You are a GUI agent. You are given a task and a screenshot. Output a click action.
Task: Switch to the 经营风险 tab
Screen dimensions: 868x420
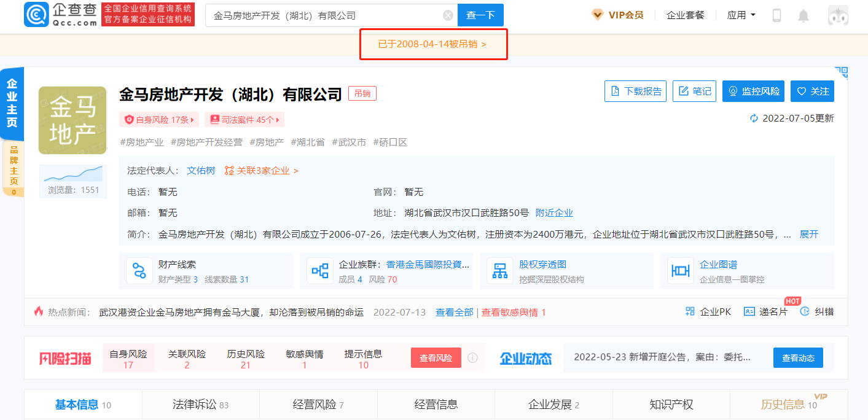(318, 405)
